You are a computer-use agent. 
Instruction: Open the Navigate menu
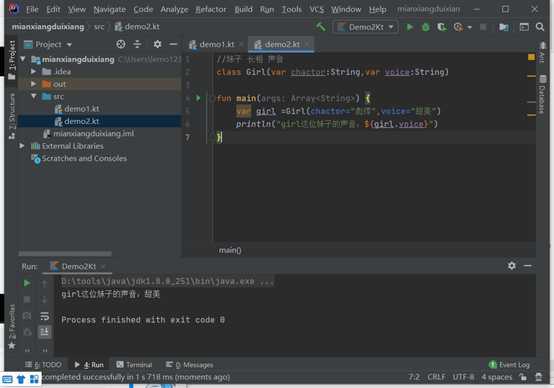point(110,10)
